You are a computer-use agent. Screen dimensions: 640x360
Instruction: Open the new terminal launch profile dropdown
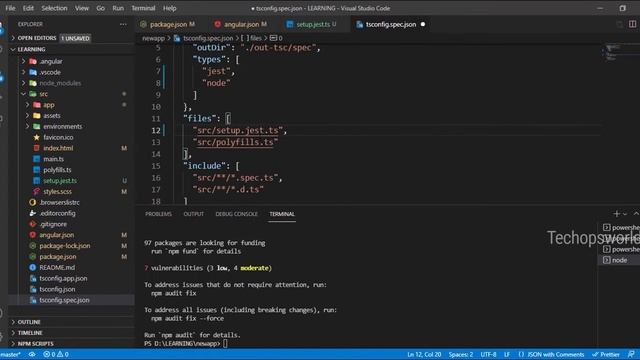(x=625, y=214)
